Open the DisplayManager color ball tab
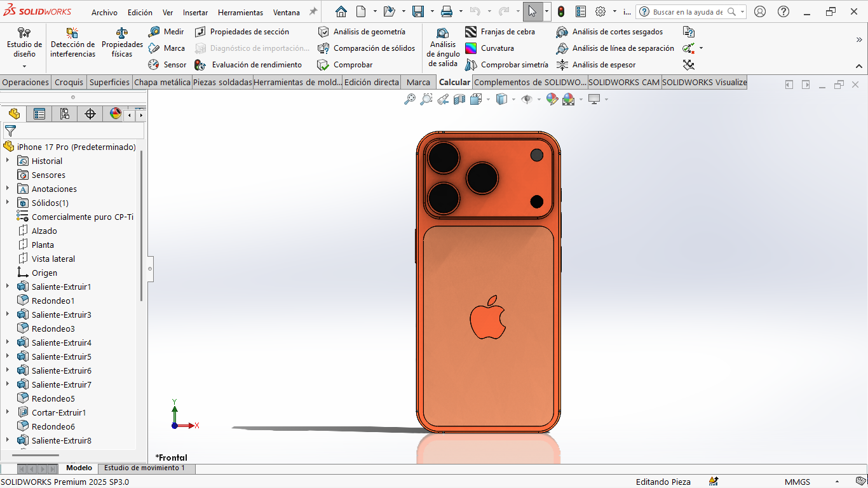 (115, 114)
